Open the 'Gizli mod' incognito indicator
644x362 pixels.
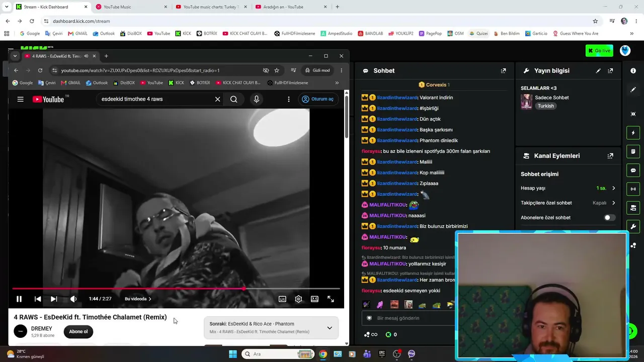pos(317,70)
